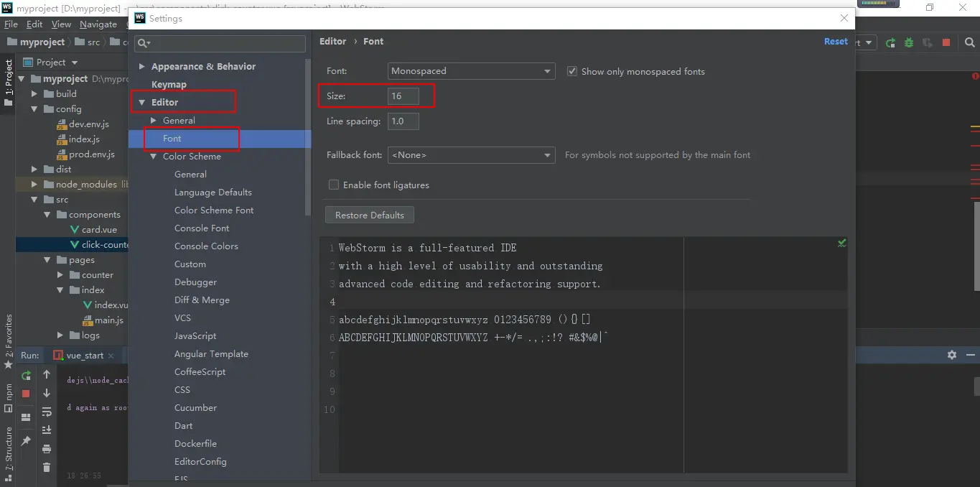This screenshot has width=980, height=487.
Task: Collapse the config folder in project tree
Action: click(34, 108)
